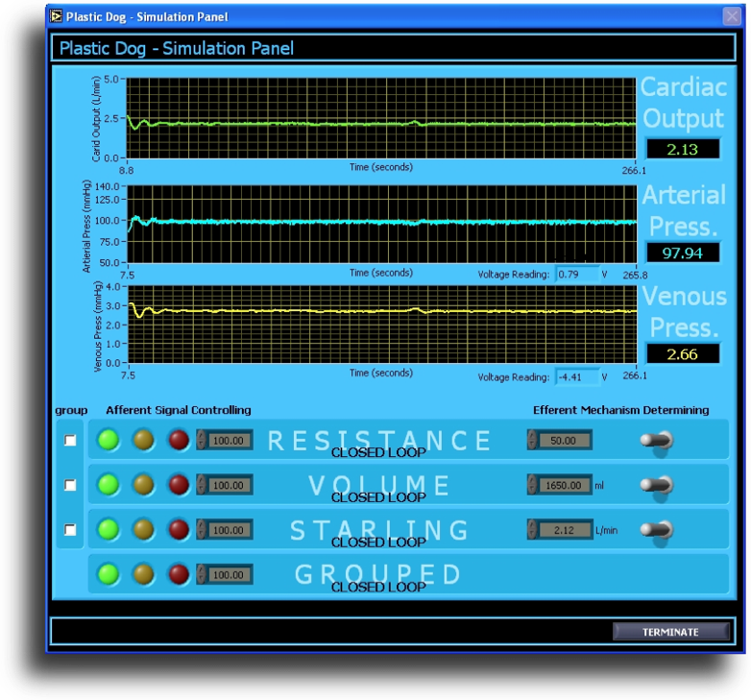Check the group checkbox for Volume
Image resolution: width=751 pixels, height=700 pixels.
coord(69,485)
